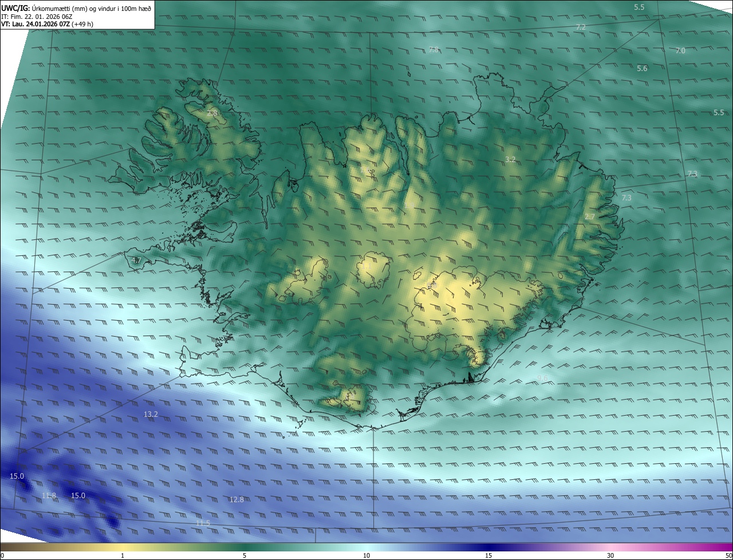
Task: Click the colorbar tick label '15'
Action: click(x=488, y=555)
